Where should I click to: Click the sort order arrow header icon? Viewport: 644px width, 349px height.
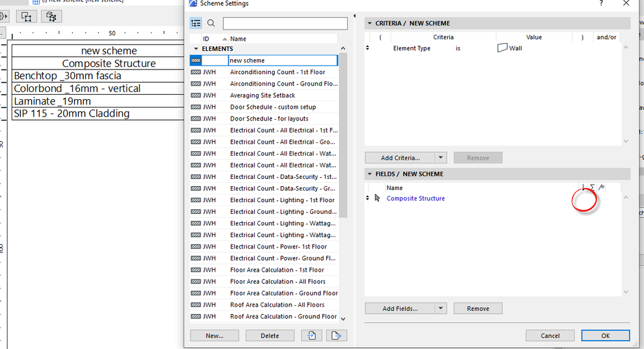(583, 187)
